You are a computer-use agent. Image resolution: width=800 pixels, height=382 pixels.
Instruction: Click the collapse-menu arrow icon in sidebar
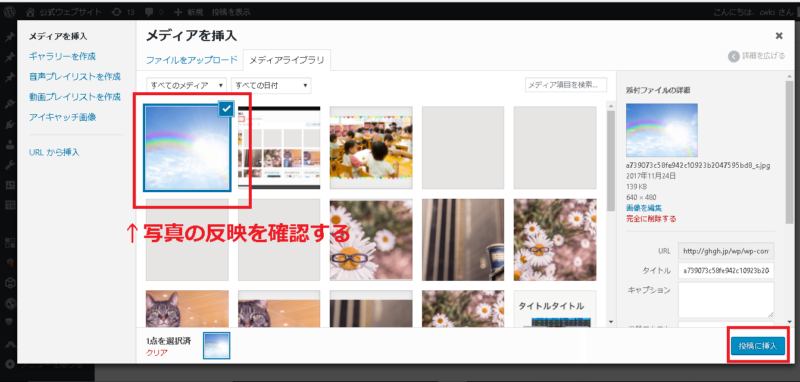[x=9, y=365]
